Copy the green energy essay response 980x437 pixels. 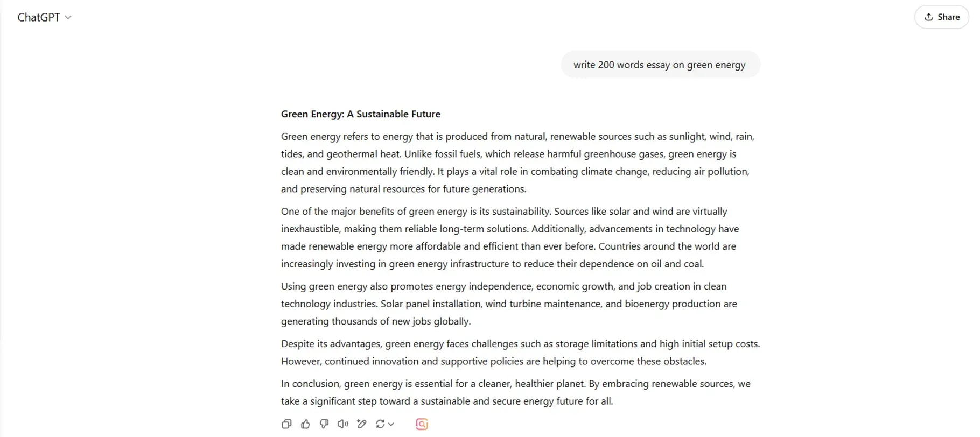coord(286,424)
